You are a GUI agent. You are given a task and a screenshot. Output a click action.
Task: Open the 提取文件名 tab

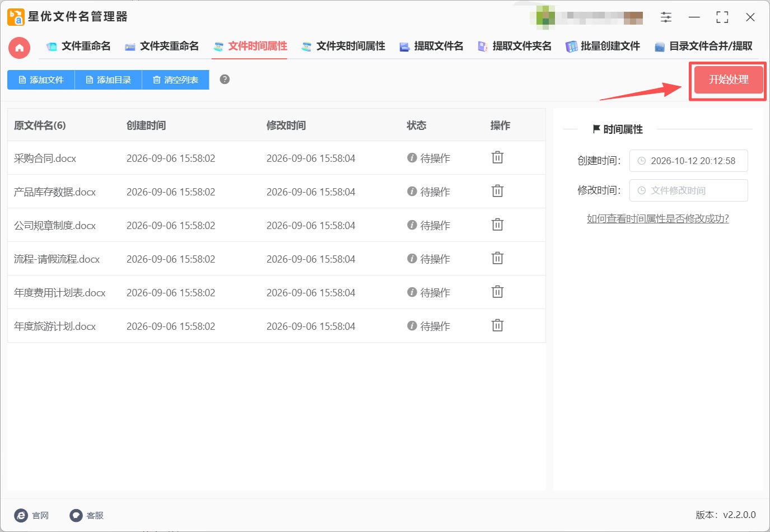[x=431, y=46]
